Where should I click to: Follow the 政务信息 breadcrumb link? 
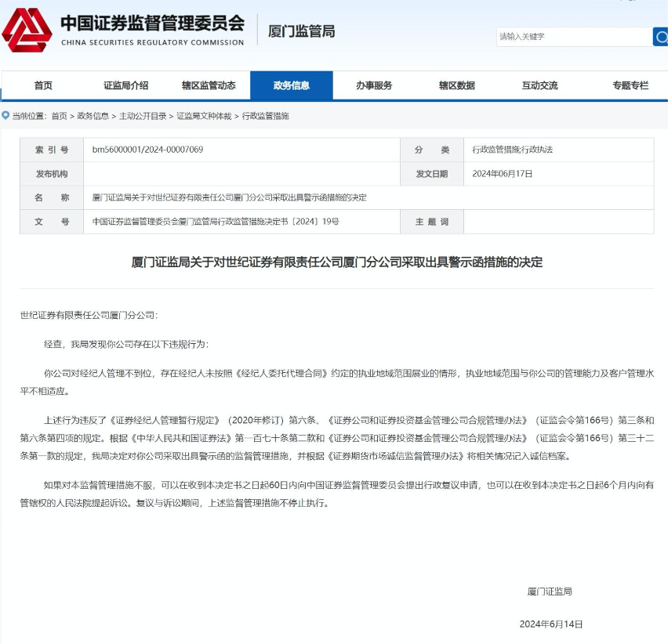click(93, 116)
